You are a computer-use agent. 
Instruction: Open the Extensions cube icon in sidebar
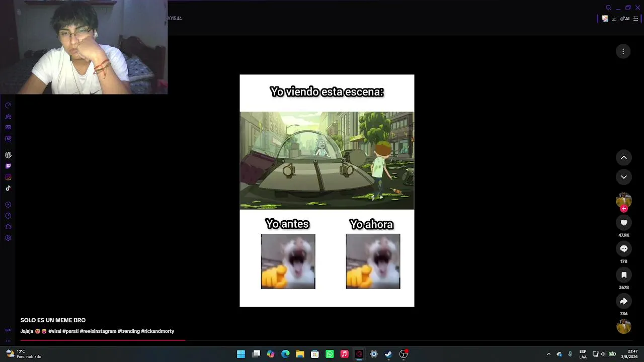click(8, 227)
